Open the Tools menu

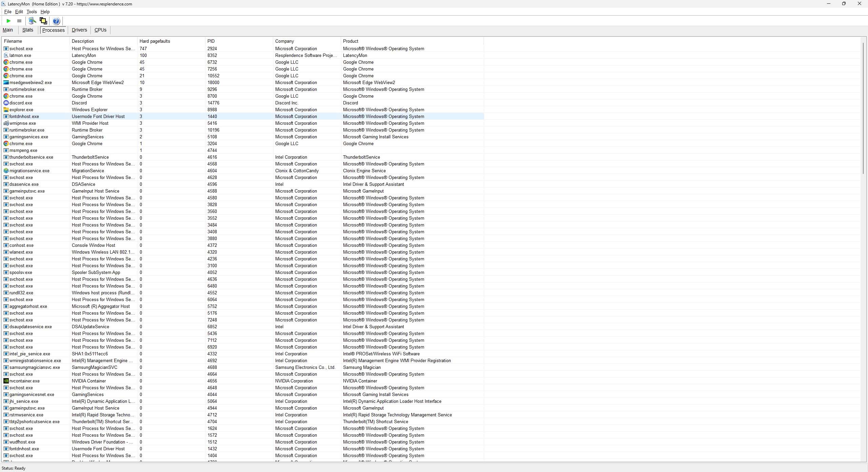tap(32, 12)
